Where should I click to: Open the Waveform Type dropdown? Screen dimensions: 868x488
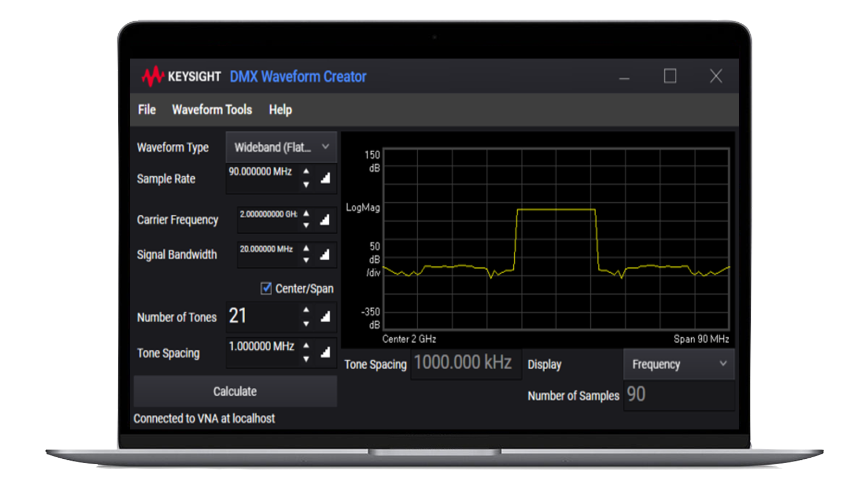pos(280,147)
